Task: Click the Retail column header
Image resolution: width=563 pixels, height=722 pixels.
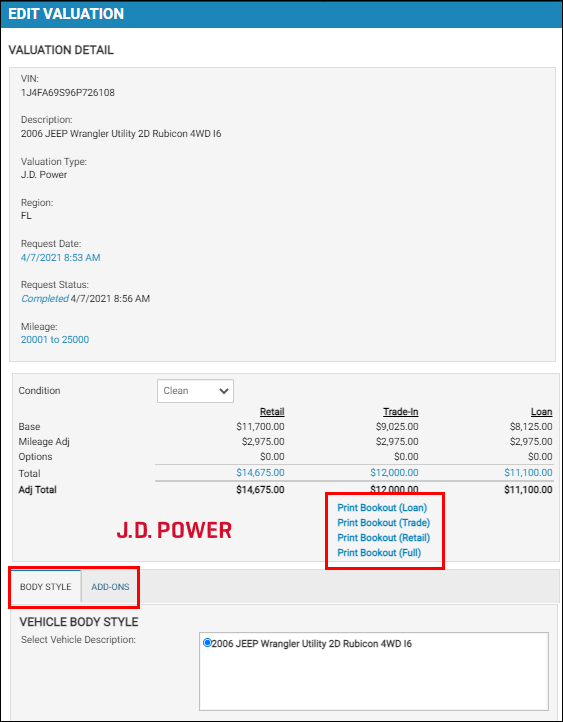Action: [272, 412]
